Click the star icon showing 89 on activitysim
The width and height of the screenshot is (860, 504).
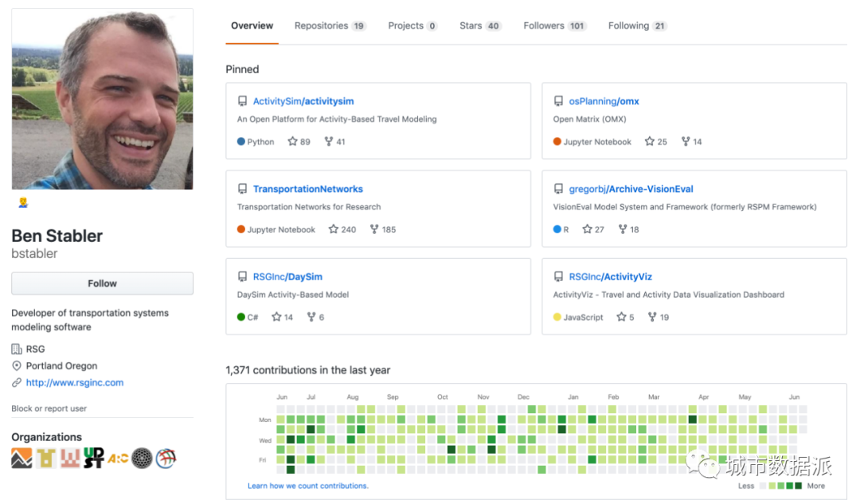(292, 141)
